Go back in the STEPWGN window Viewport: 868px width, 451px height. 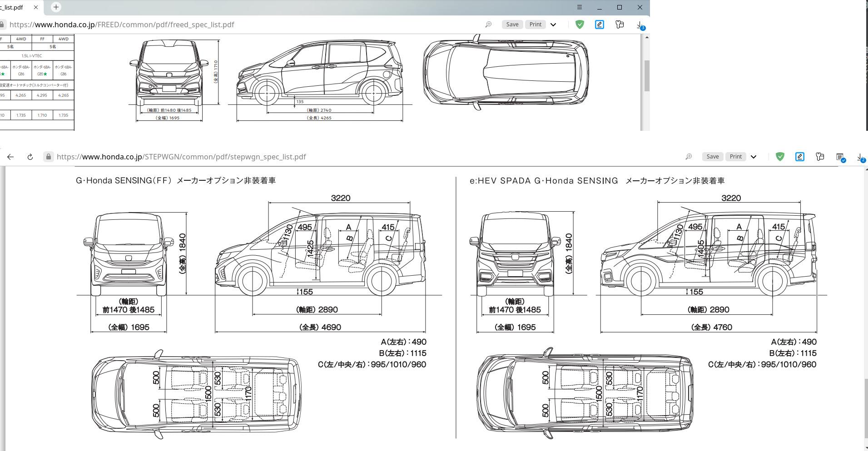click(x=10, y=157)
